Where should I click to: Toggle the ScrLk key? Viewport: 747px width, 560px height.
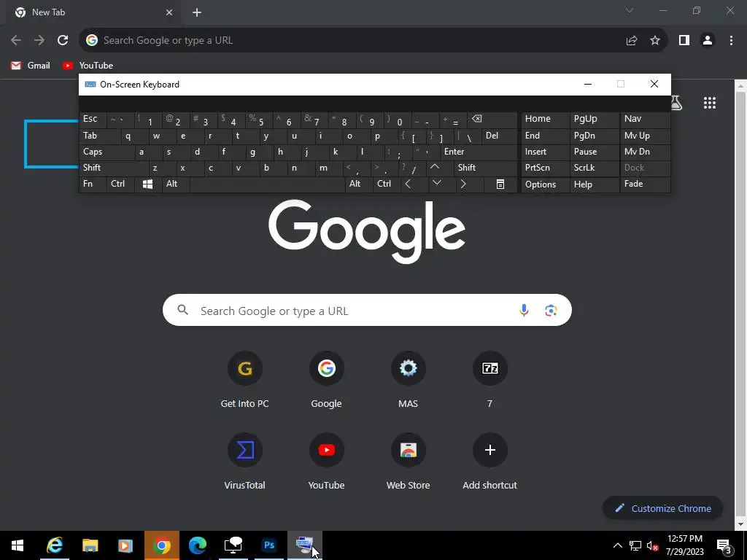pyautogui.click(x=595, y=168)
